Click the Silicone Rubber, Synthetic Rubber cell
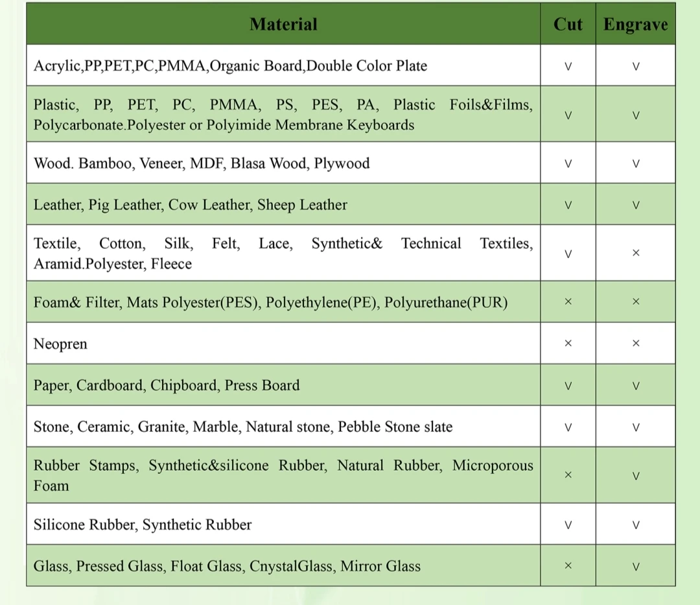 pyautogui.click(x=283, y=524)
